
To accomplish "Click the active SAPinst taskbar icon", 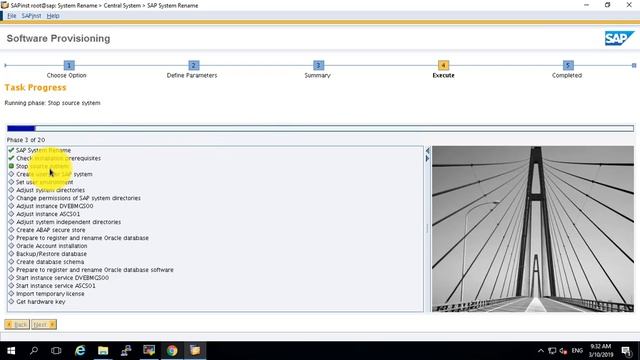I will click(x=195, y=351).
